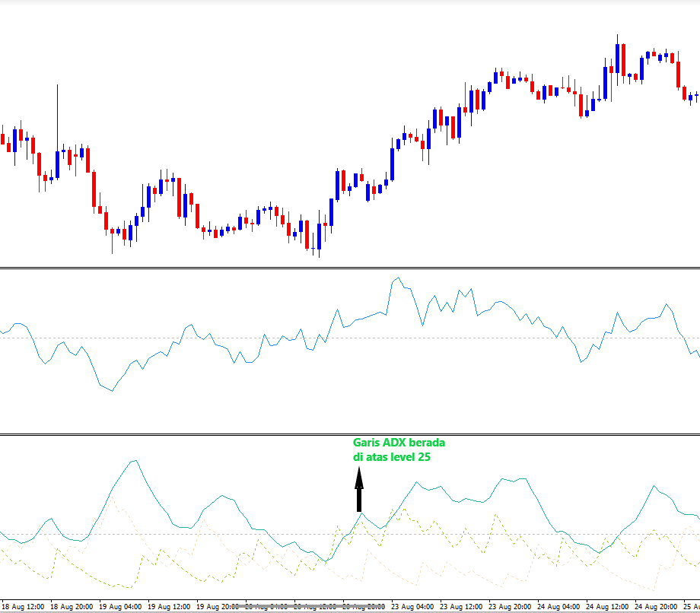The width and height of the screenshot is (700, 613).
Task: Click the '19 Aug 12:00' time axis label
Action: (169, 607)
